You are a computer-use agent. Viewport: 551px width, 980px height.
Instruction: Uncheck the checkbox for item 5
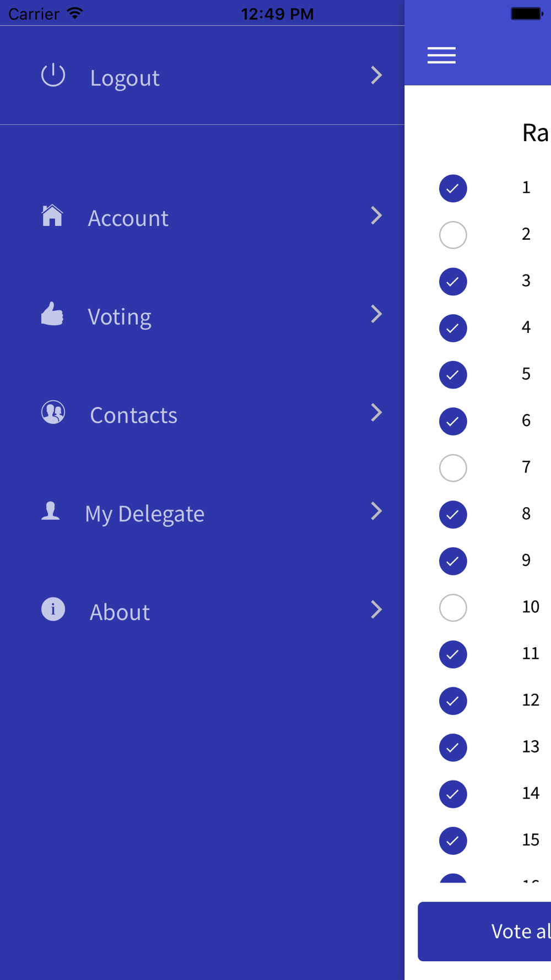point(453,375)
